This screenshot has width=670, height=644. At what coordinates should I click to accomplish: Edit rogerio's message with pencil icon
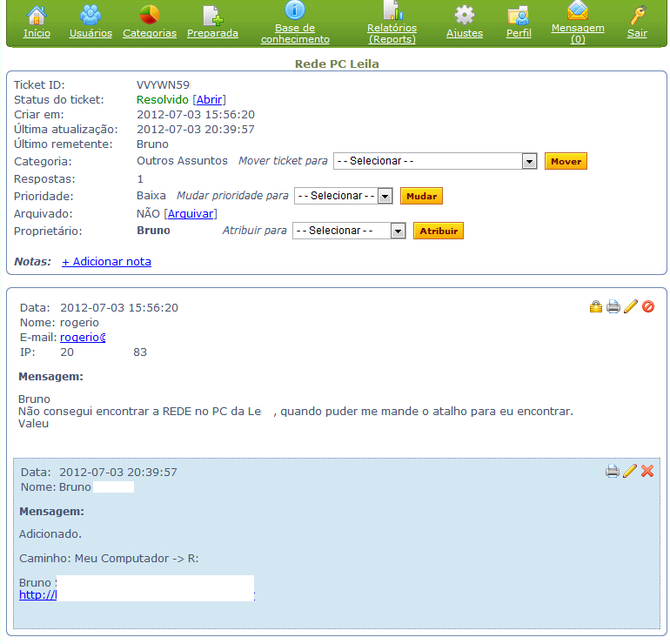(x=631, y=306)
